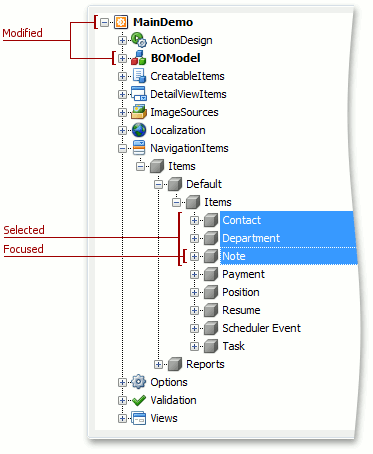Expand the ActionDesign node
The width and height of the screenshot is (373, 454).
122,40
